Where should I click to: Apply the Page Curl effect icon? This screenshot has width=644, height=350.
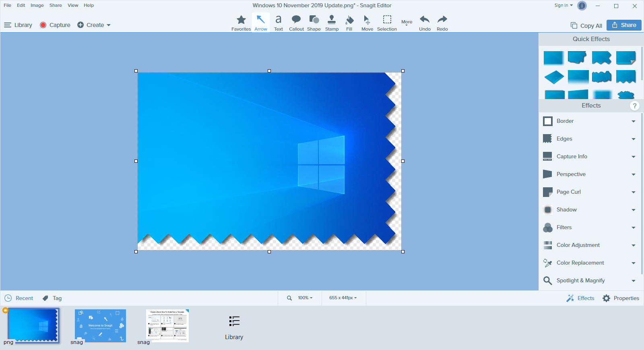point(548,192)
